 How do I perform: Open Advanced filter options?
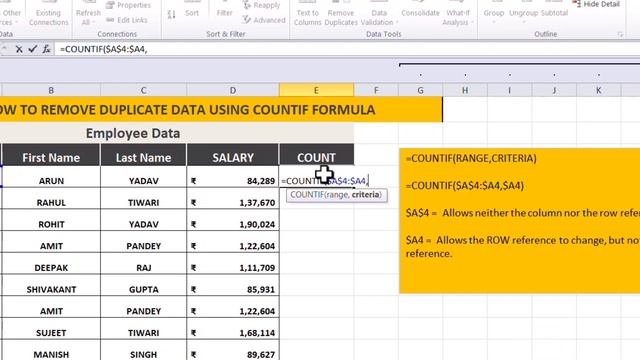click(264, 20)
